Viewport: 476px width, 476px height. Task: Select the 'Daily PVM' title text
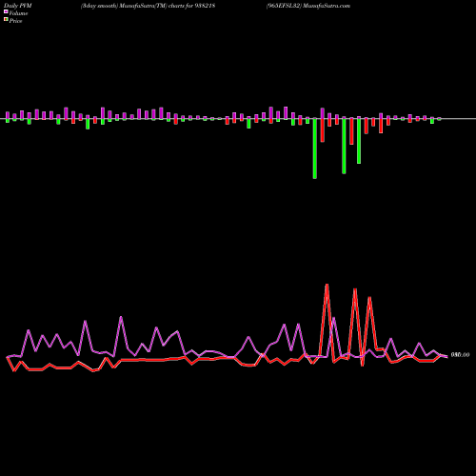[18, 6]
